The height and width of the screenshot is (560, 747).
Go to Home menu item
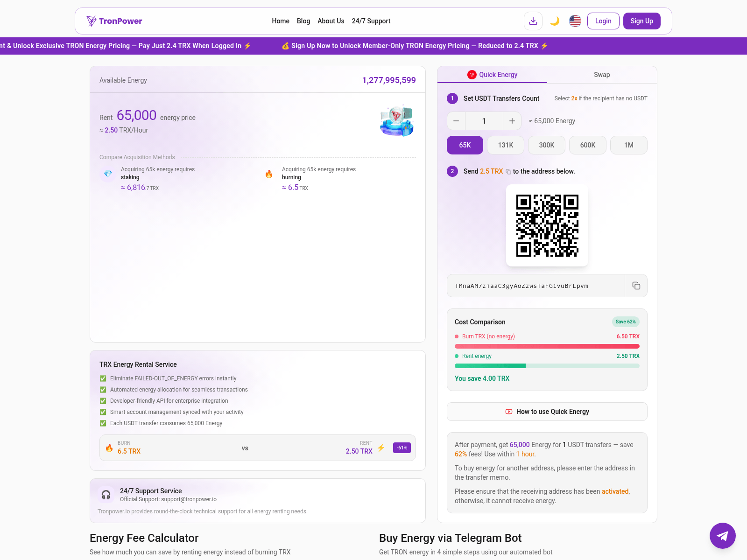281,21
